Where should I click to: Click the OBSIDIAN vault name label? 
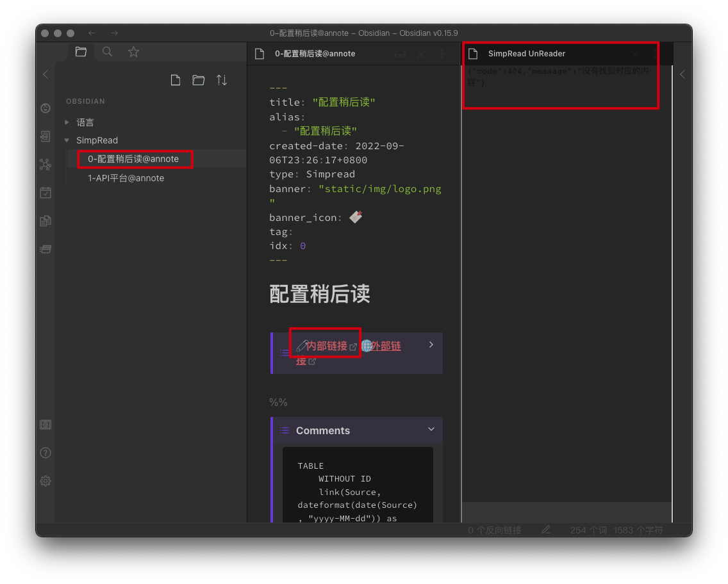[85, 101]
